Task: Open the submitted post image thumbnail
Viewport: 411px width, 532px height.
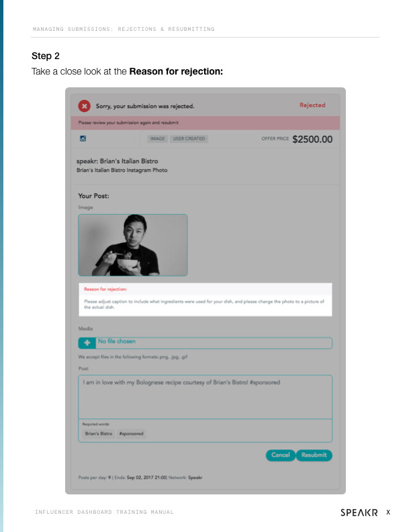Action: [133, 245]
